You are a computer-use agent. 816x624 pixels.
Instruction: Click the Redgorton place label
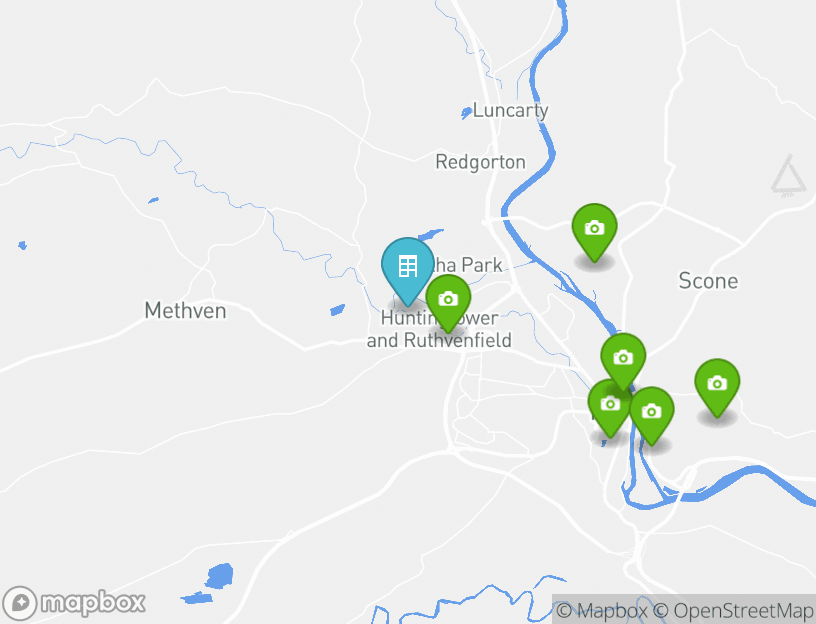tap(480, 162)
